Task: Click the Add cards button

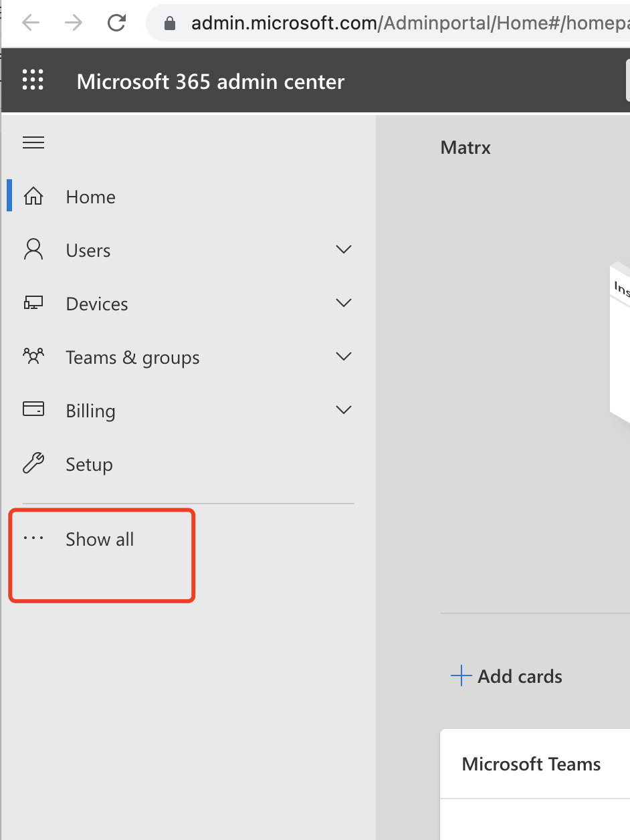Action: pos(507,676)
